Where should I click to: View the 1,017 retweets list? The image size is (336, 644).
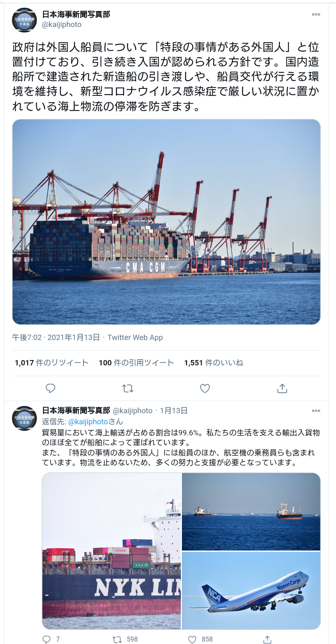point(52,363)
